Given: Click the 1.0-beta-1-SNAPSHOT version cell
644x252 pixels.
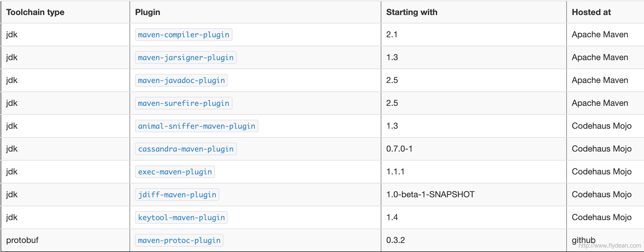Looking at the screenshot, I should coord(430,195).
